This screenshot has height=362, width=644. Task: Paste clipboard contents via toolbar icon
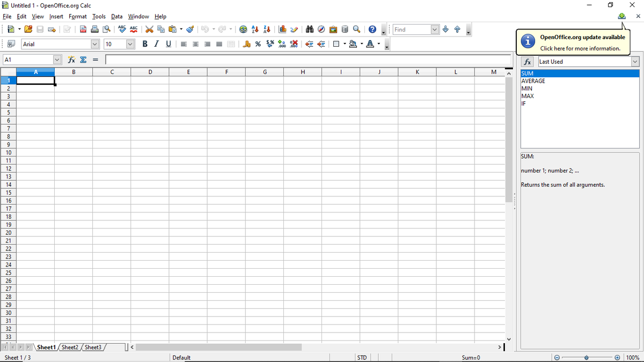point(172,29)
